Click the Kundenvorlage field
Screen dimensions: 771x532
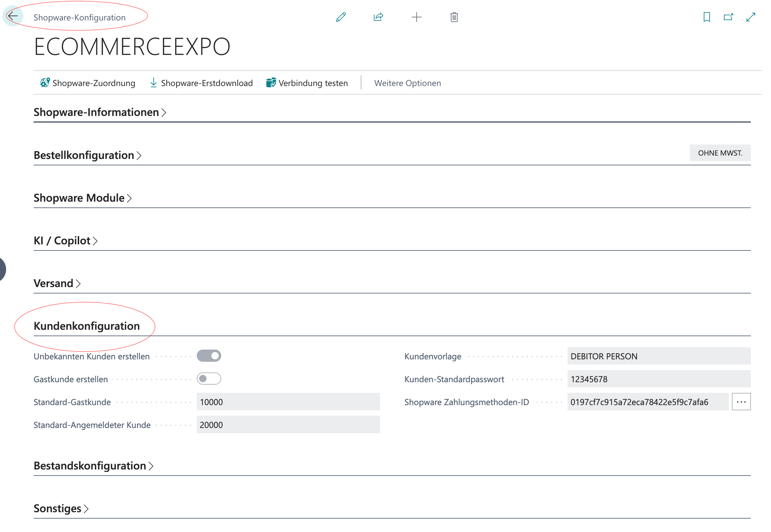tap(659, 356)
